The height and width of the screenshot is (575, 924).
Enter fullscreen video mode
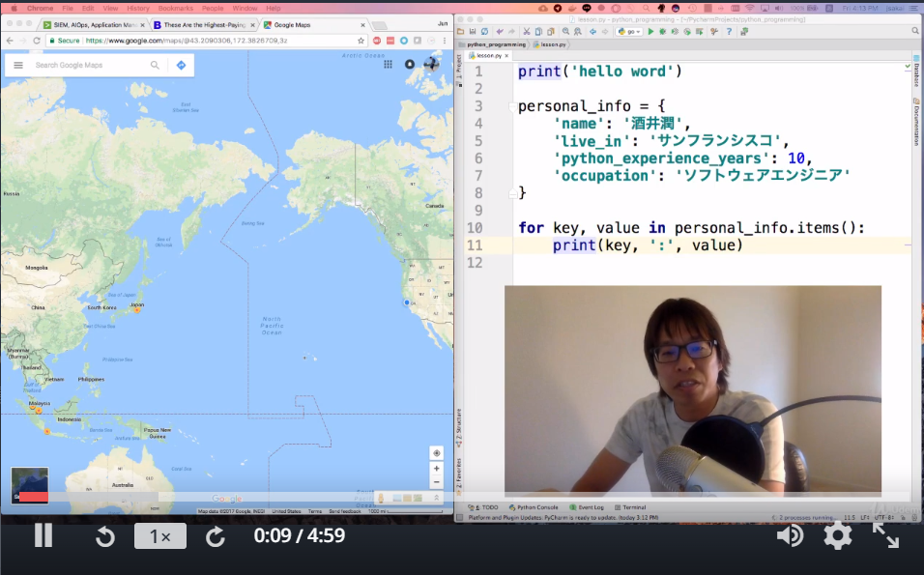click(885, 535)
